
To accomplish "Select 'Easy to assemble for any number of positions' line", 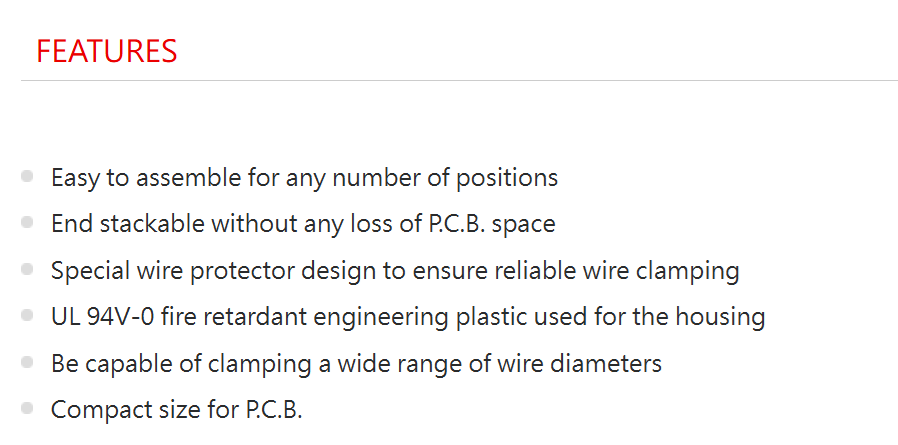I will pos(304,178).
